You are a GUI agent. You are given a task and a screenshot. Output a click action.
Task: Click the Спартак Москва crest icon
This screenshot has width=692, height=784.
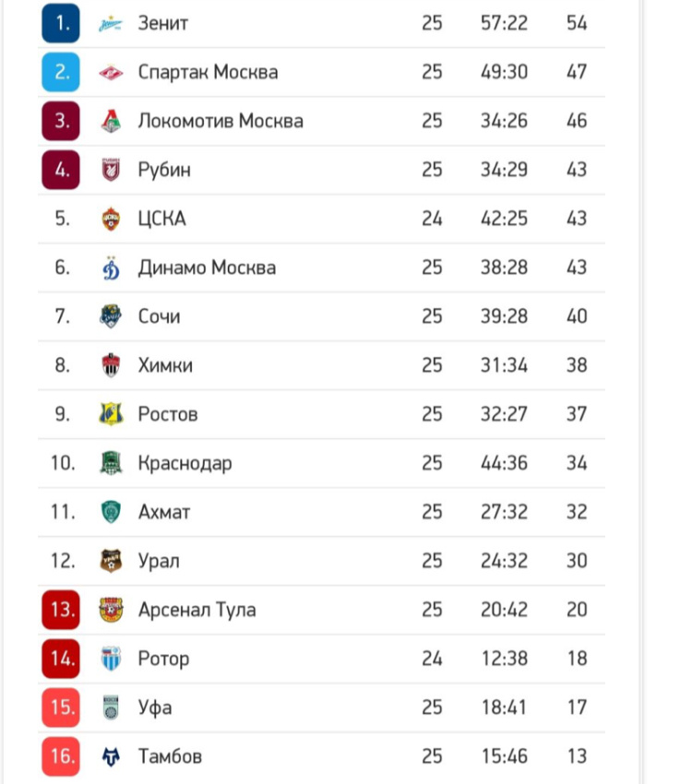pos(111,73)
